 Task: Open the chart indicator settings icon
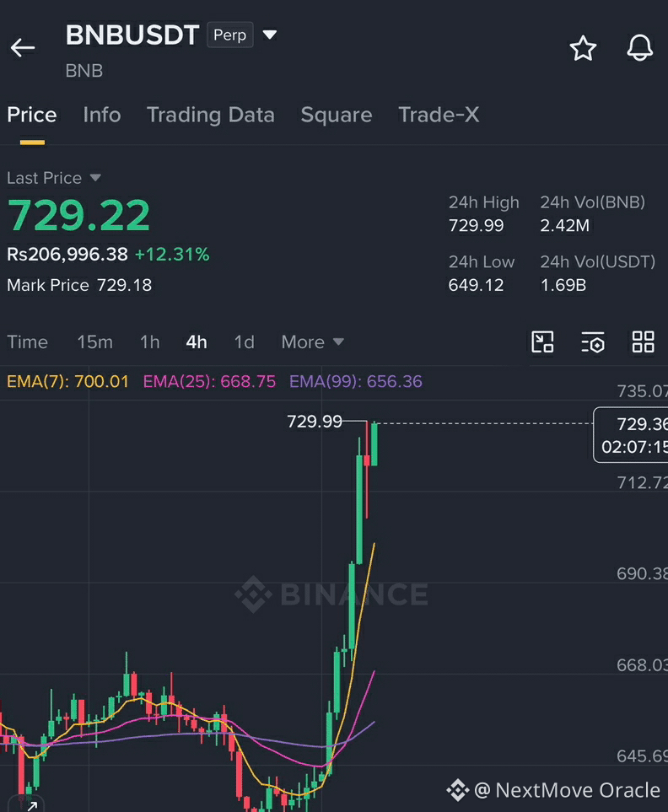pos(593,342)
